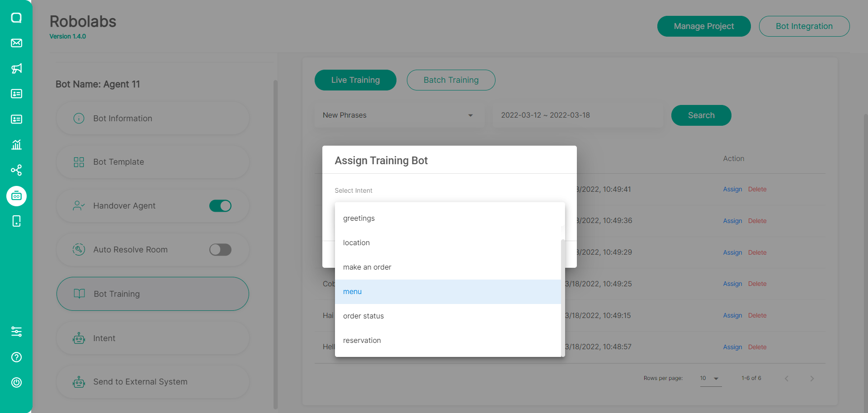Switch to the Batch Training tab
This screenshot has height=413, width=868.
(x=451, y=80)
